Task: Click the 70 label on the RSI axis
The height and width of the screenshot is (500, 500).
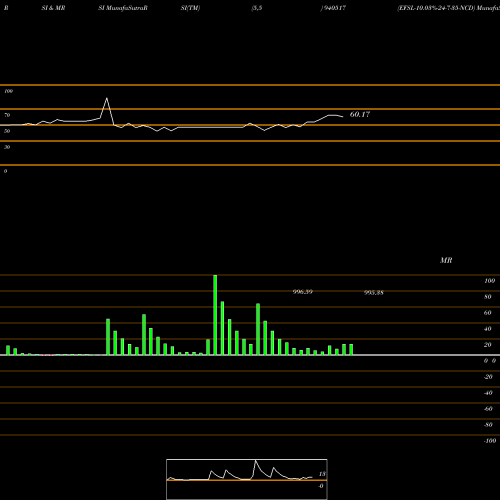Action: (7, 115)
